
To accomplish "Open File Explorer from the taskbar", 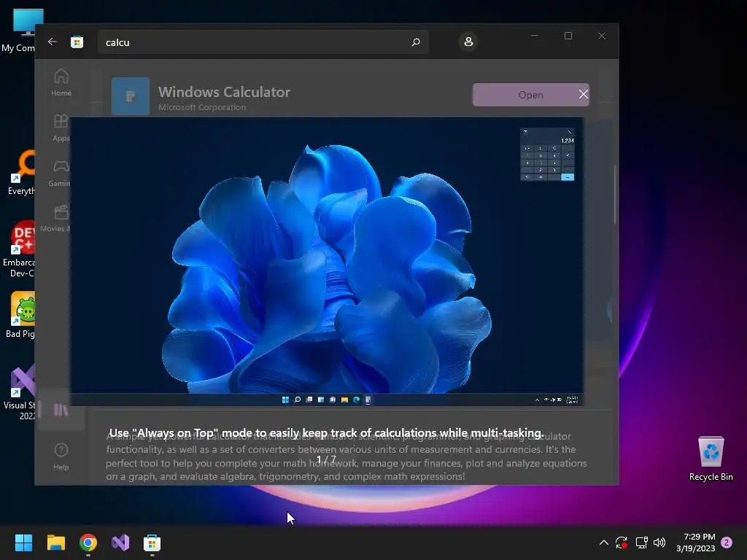I will click(55, 542).
